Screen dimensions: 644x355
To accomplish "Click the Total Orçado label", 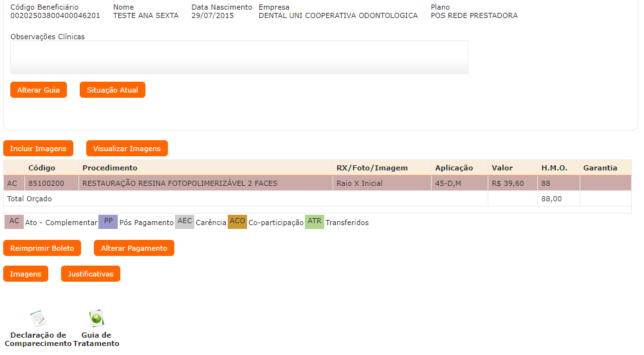I will (30, 199).
